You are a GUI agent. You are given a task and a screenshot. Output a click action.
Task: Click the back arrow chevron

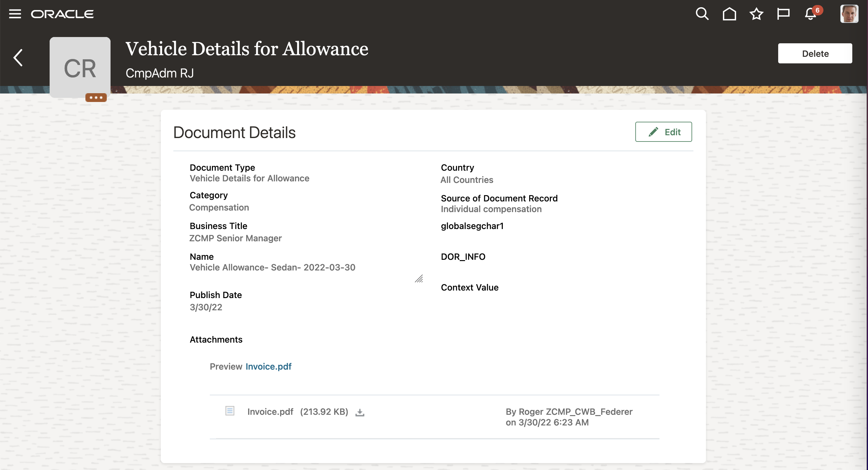point(18,57)
